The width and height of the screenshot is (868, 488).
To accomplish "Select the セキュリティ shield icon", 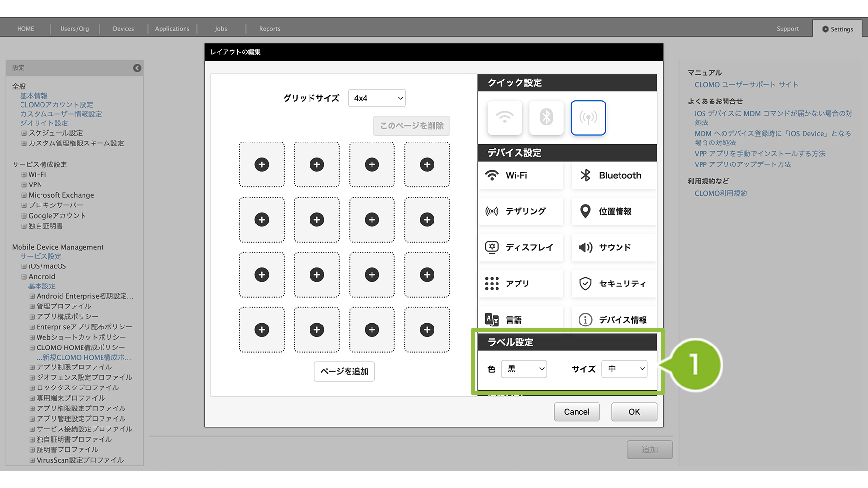I will pyautogui.click(x=585, y=284).
